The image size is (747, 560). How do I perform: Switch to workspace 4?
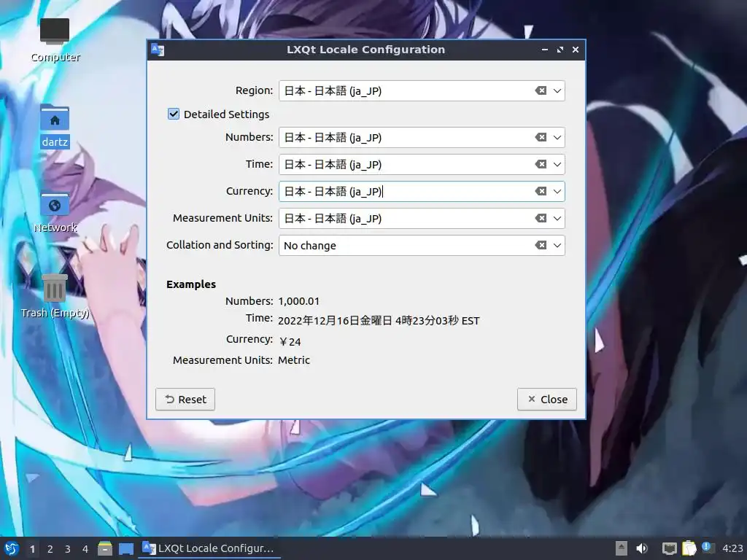click(85, 549)
